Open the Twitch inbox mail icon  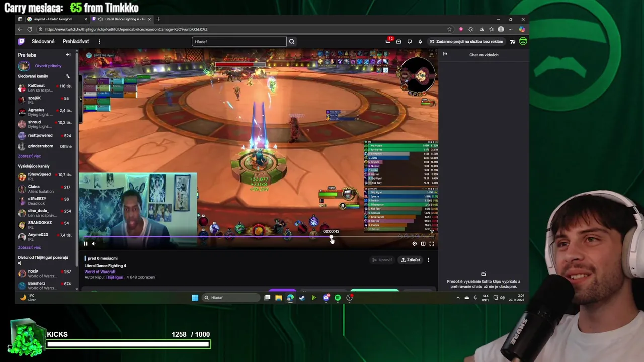pyautogui.click(x=398, y=42)
